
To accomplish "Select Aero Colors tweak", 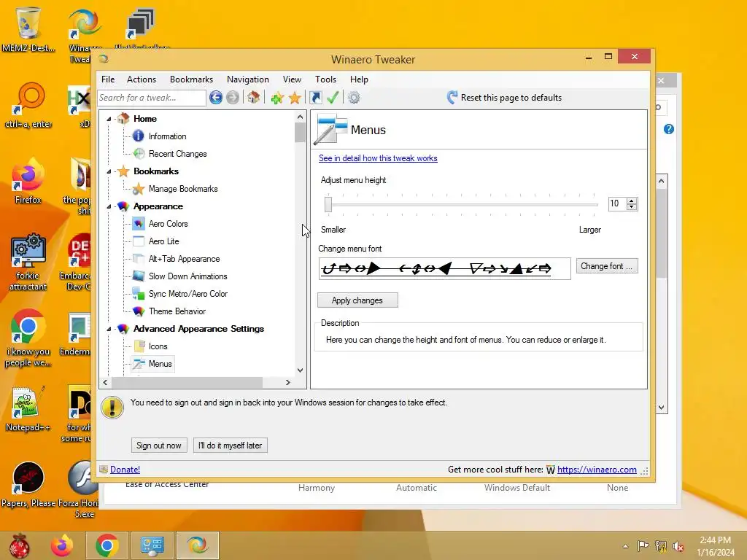I will click(169, 224).
